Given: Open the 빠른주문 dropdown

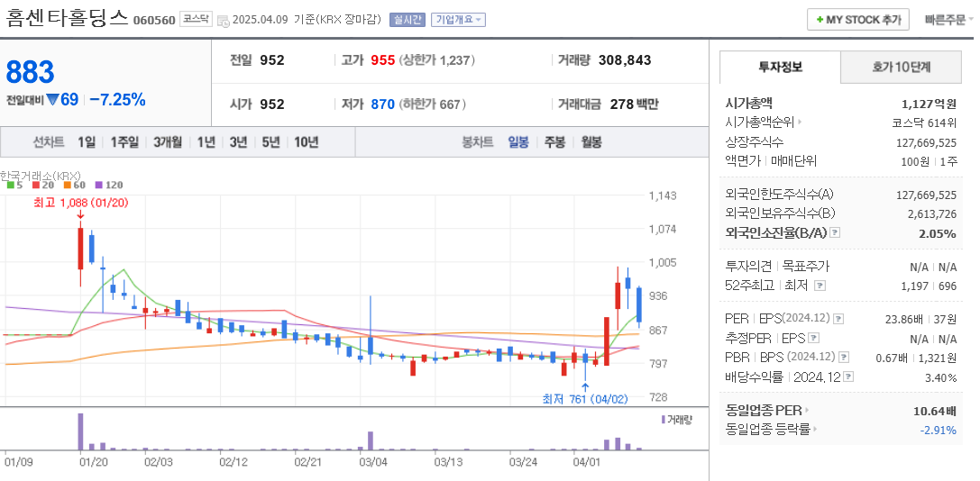Looking at the screenshot, I should 948,20.
